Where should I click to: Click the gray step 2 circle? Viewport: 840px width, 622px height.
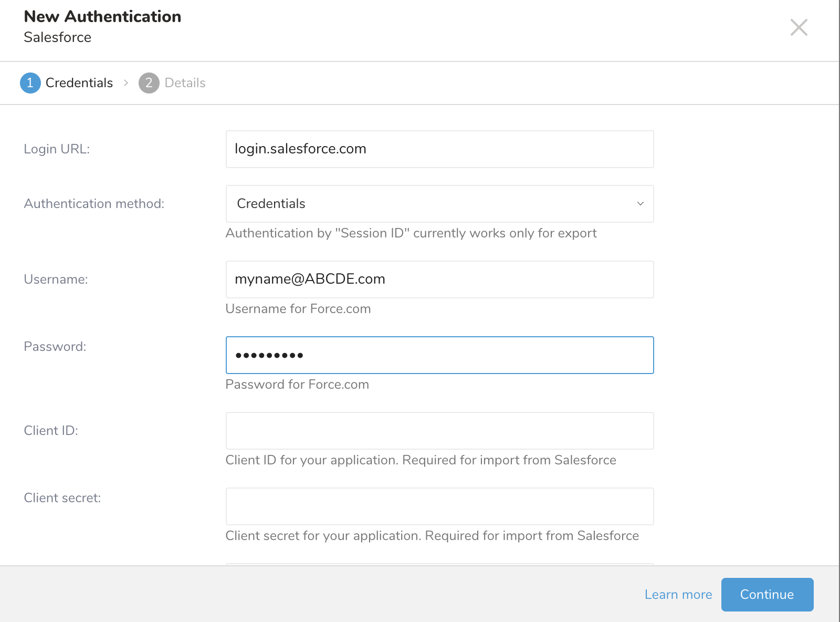click(149, 83)
